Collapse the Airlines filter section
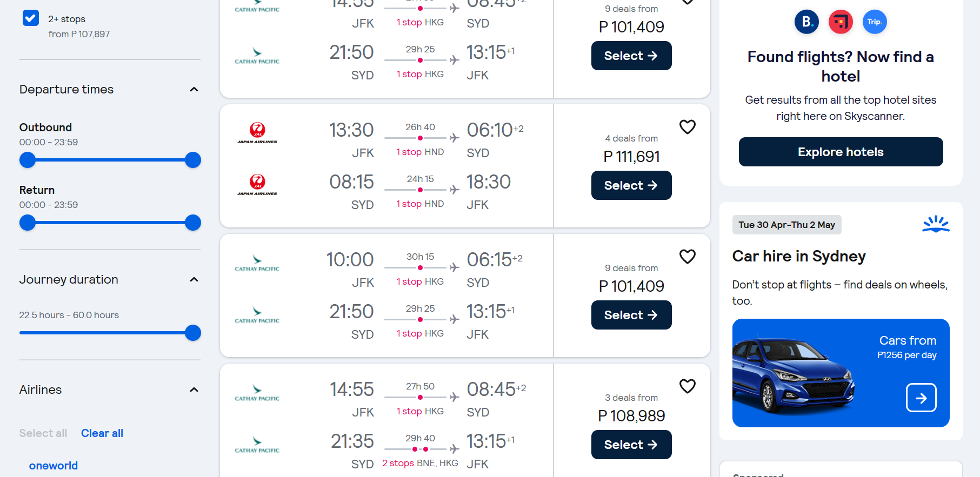This screenshot has height=477, width=980. 194,389
